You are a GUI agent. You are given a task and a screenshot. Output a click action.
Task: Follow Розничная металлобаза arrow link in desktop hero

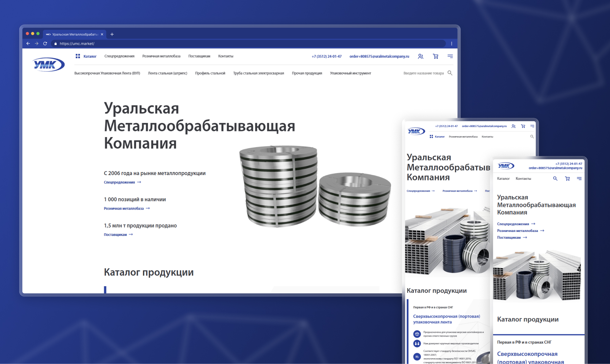(x=127, y=209)
